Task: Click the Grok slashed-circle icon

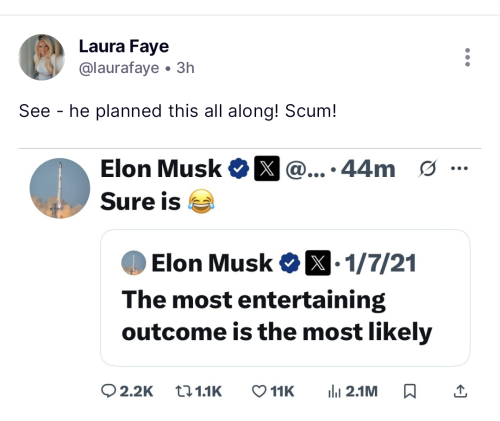Action: pyautogui.click(x=427, y=169)
